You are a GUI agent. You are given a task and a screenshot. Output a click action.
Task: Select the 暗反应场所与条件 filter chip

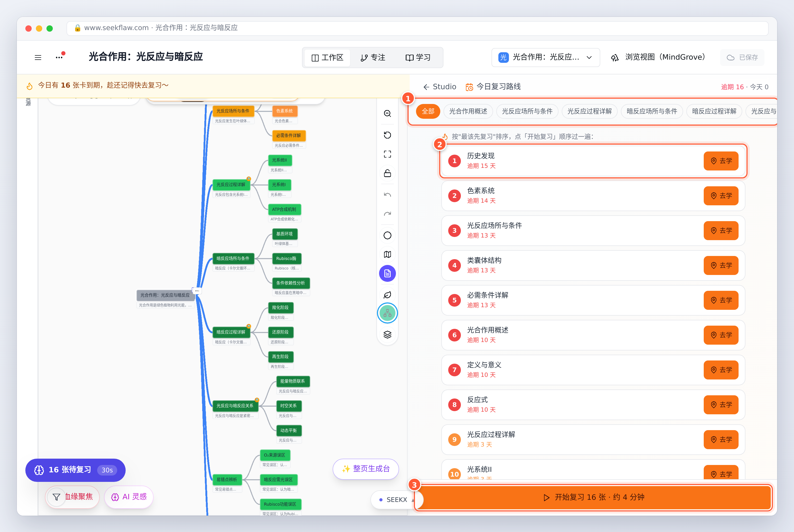pyautogui.click(x=651, y=111)
